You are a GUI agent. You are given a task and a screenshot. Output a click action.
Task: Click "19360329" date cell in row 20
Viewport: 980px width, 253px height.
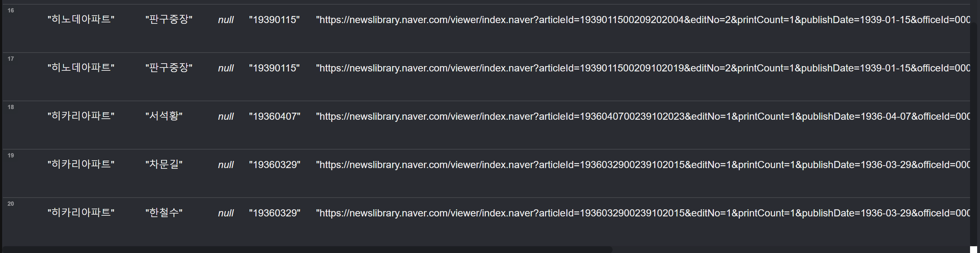click(x=275, y=213)
